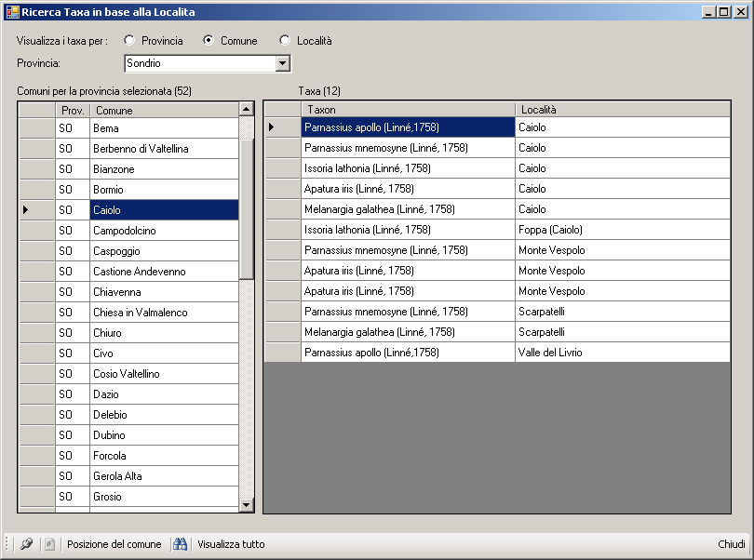
Task: Select Parnassius mnemosyne in the Monte Vespolo row
Action: point(409,250)
